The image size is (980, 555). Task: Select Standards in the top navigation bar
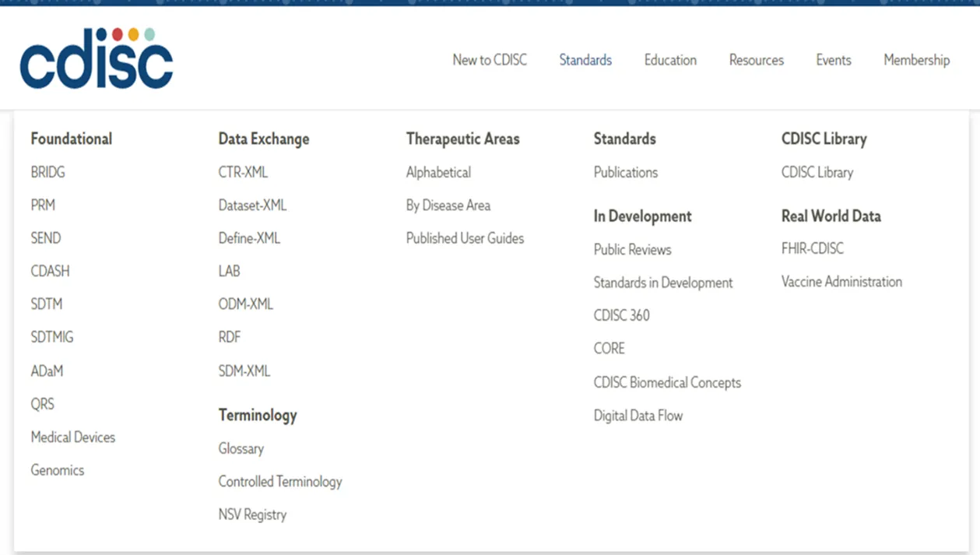click(585, 60)
